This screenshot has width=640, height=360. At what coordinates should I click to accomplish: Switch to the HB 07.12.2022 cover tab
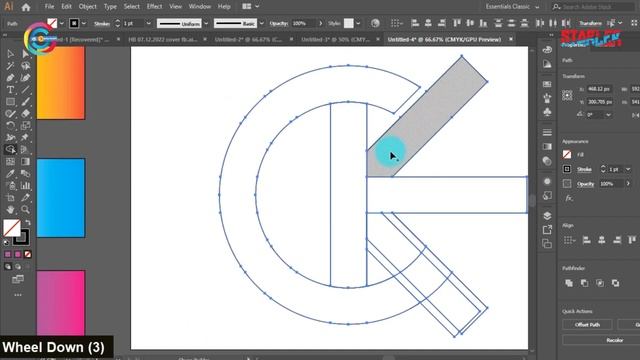pyautogui.click(x=163, y=40)
